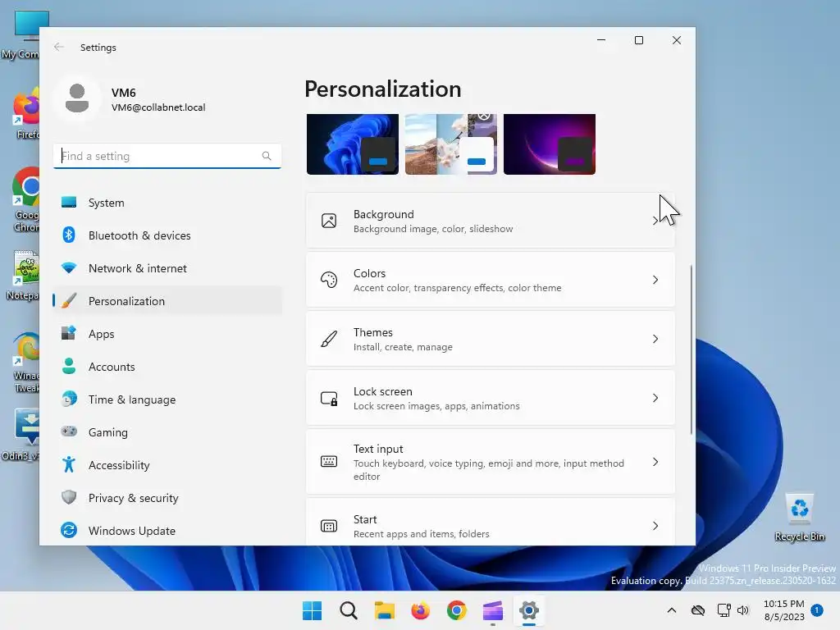This screenshot has height=630, width=840.
Task: Click the Start layout icon
Action: click(329, 526)
